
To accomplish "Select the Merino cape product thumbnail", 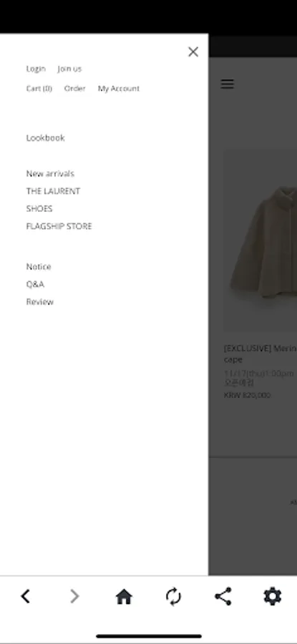I will 260,240.
